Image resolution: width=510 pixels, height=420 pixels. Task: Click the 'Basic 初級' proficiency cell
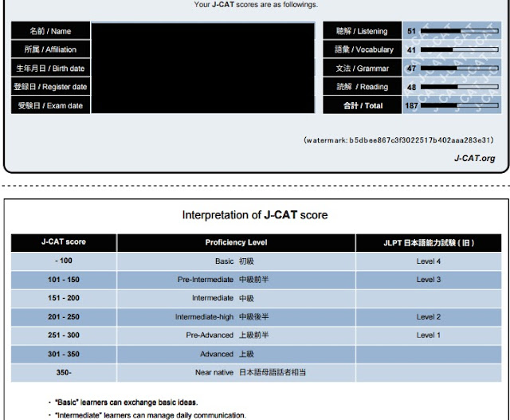236,261
